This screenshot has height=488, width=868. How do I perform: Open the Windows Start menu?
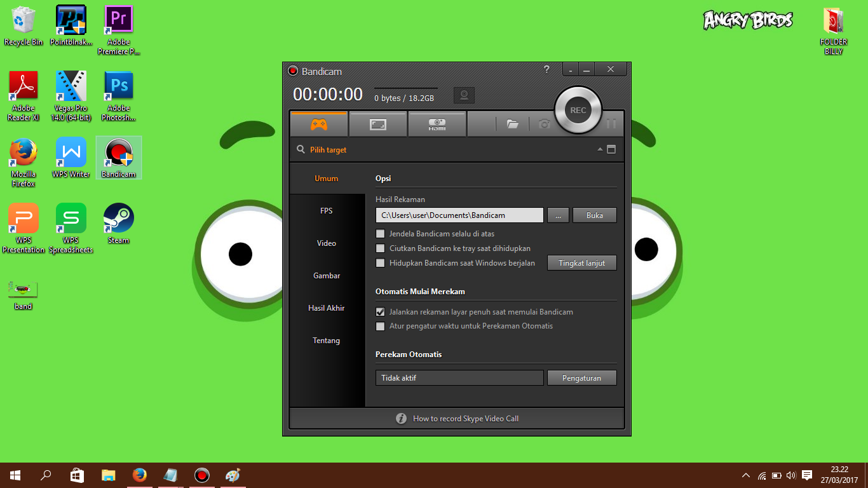pyautogui.click(x=15, y=475)
